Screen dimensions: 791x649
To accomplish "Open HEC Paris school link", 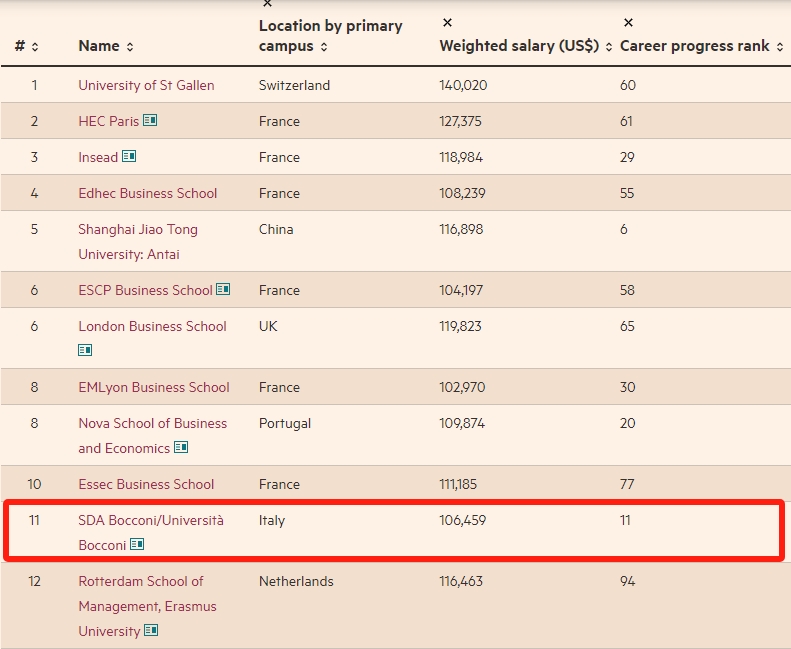I will tap(108, 122).
